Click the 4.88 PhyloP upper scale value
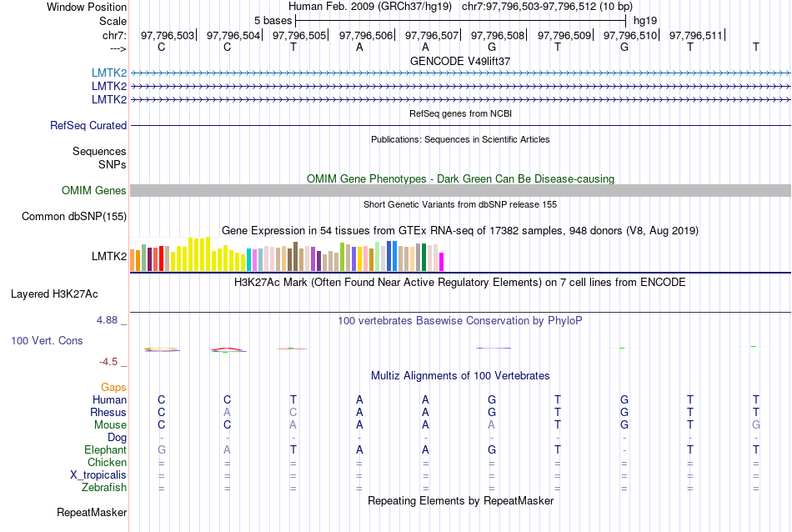The image size is (792, 532). coord(107,320)
